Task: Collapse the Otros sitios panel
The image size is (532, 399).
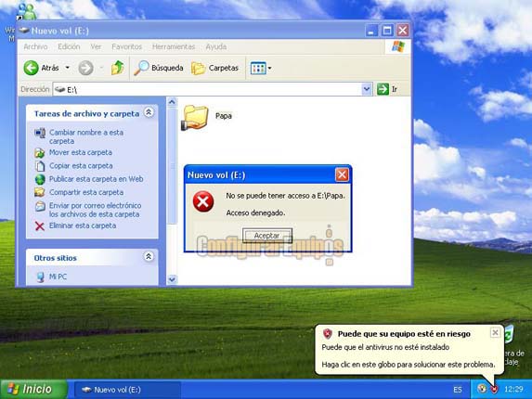Action: [149, 257]
